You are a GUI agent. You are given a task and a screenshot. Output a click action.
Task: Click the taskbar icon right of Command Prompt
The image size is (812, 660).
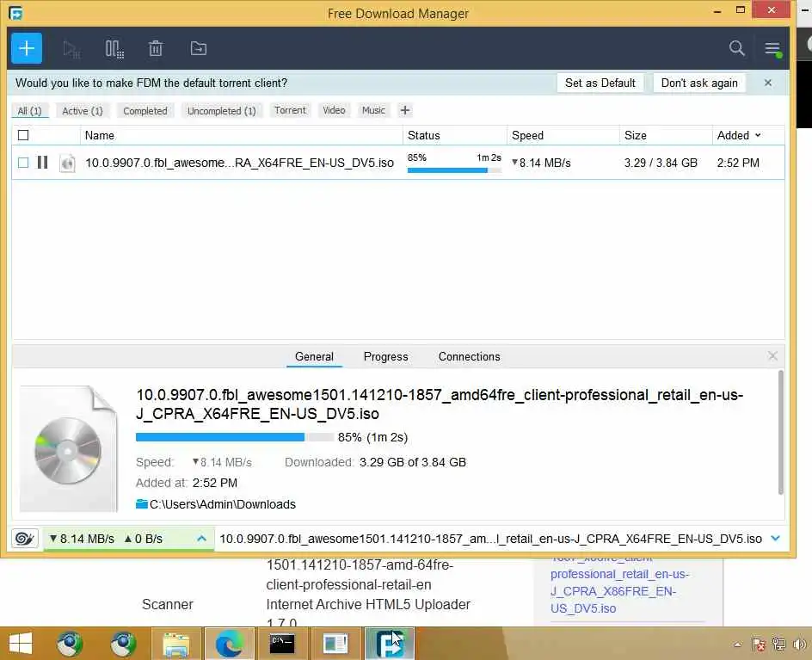(x=335, y=644)
